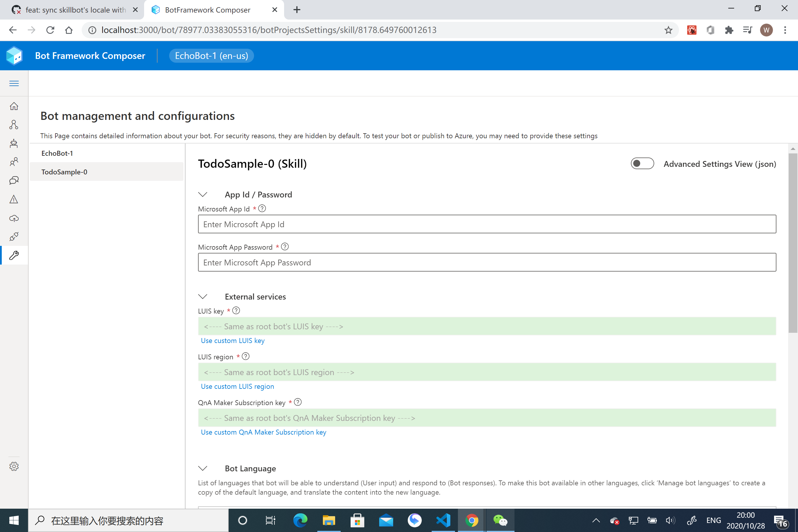This screenshot has width=798, height=532.
Task: Click Use custom QnA Maker Subscription key
Action: pyautogui.click(x=263, y=432)
